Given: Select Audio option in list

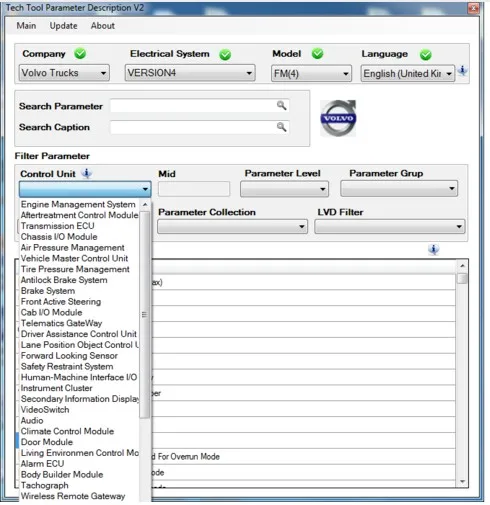Looking at the screenshot, I should tap(79, 420).
